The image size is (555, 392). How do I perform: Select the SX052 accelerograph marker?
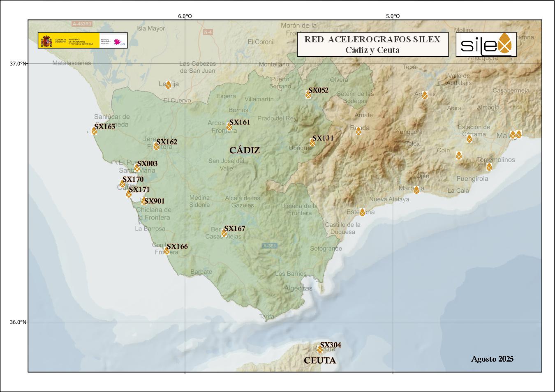[x=308, y=95]
